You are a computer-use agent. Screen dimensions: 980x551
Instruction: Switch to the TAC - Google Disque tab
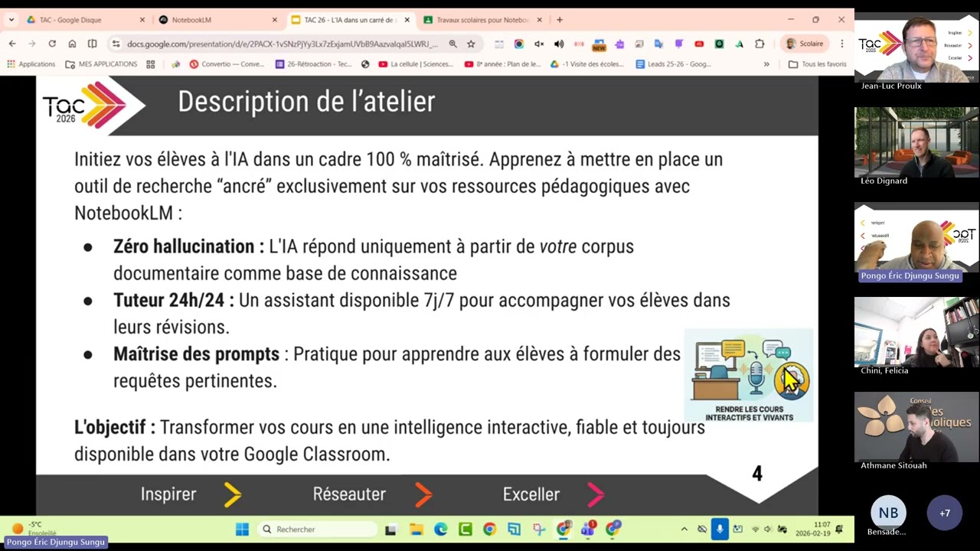(85, 20)
